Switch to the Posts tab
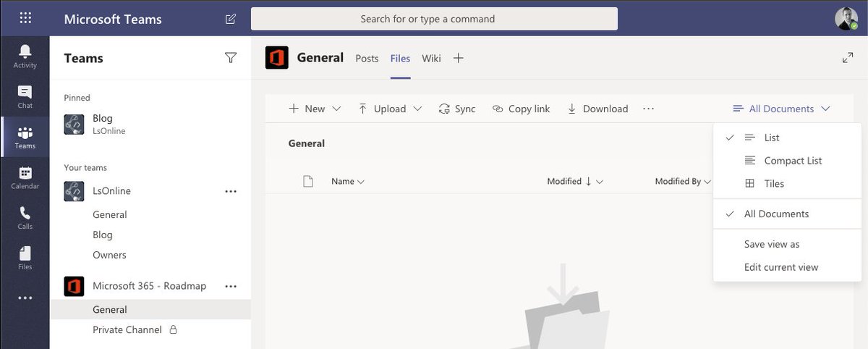 coord(367,59)
